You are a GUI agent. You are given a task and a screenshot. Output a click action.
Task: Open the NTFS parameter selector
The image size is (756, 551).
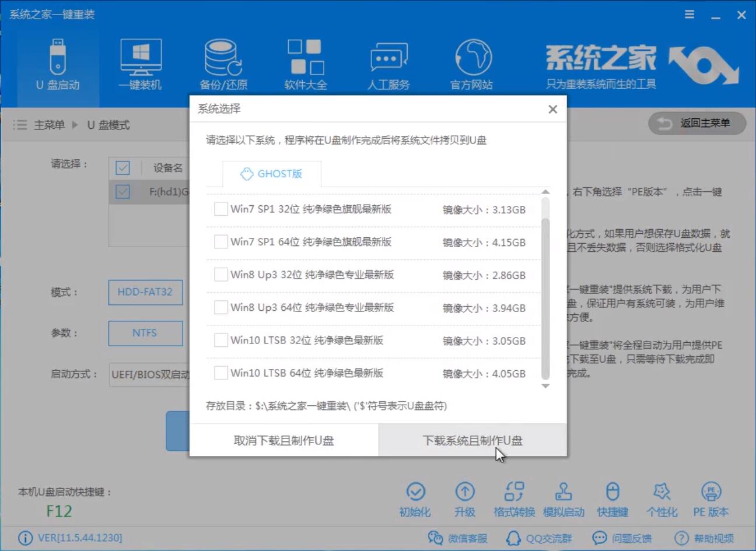coord(145,333)
